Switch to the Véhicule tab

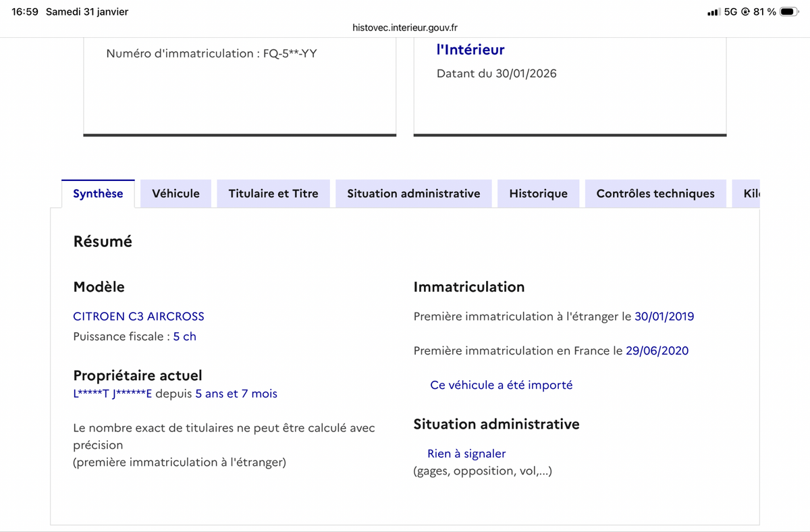click(175, 193)
